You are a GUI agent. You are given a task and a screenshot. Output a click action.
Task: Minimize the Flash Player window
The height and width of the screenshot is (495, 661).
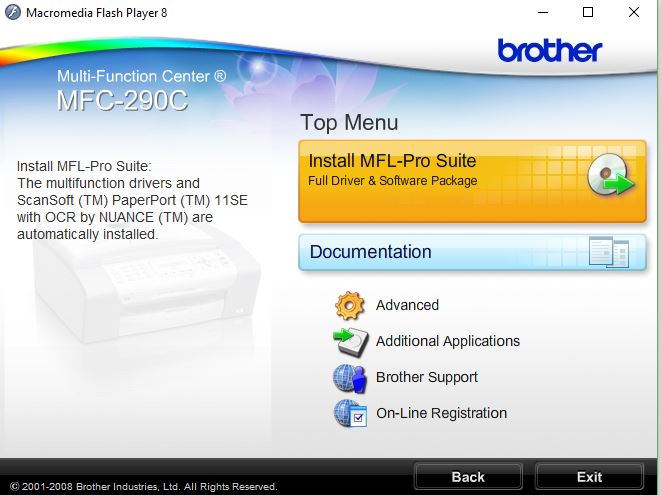click(543, 12)
